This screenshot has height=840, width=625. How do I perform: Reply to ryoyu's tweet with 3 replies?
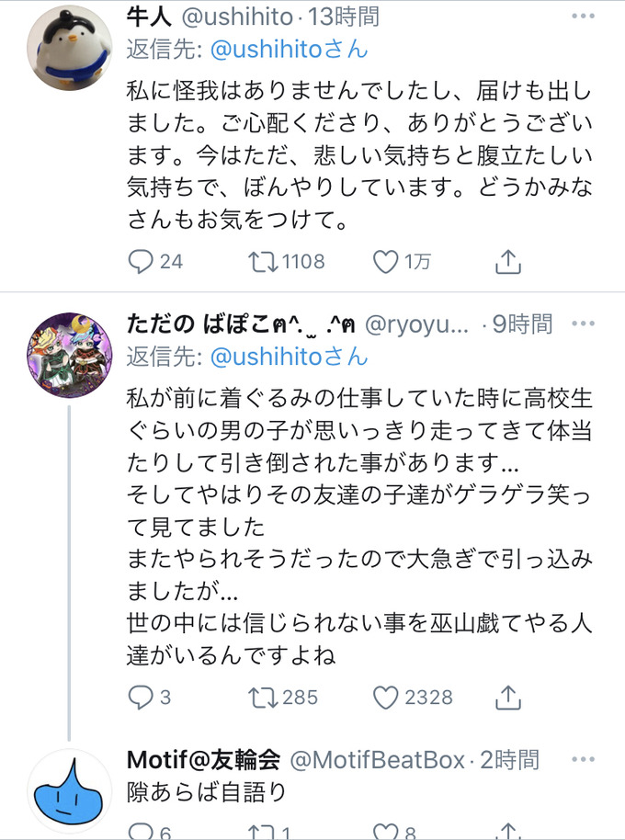pyautogui.click(x=139, y=698)
